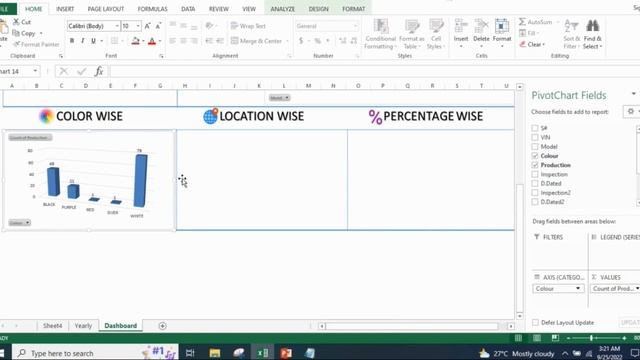Toggle Italic formatting

[x=82, y=41]
